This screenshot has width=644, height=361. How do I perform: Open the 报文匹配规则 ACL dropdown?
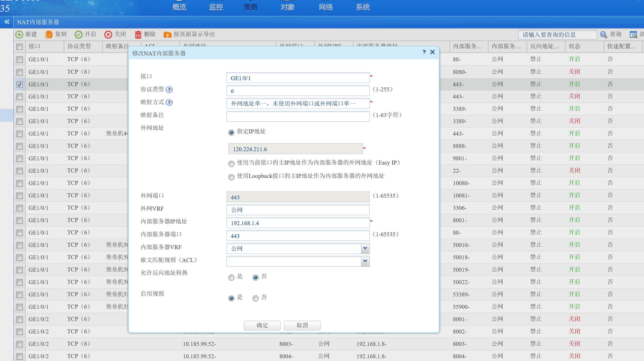365,261
